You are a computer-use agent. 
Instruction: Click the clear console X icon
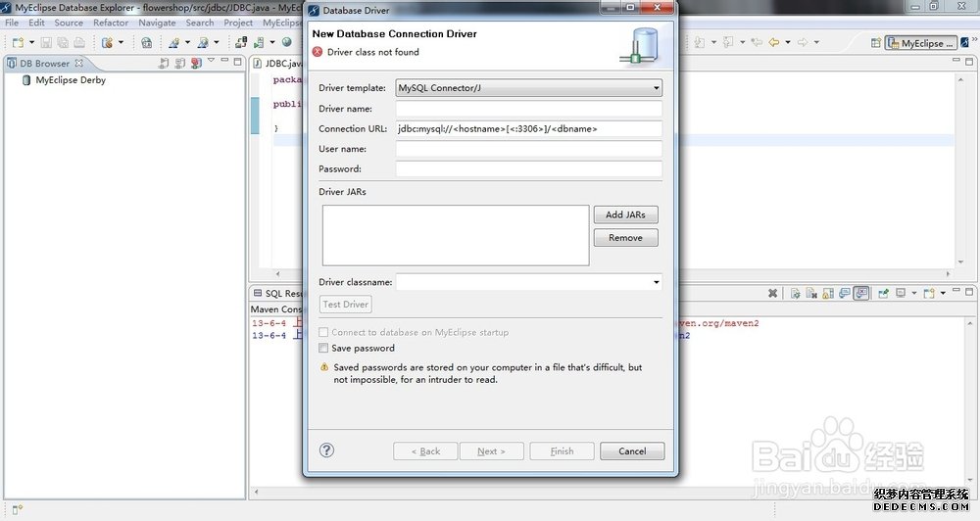(772, 293)
